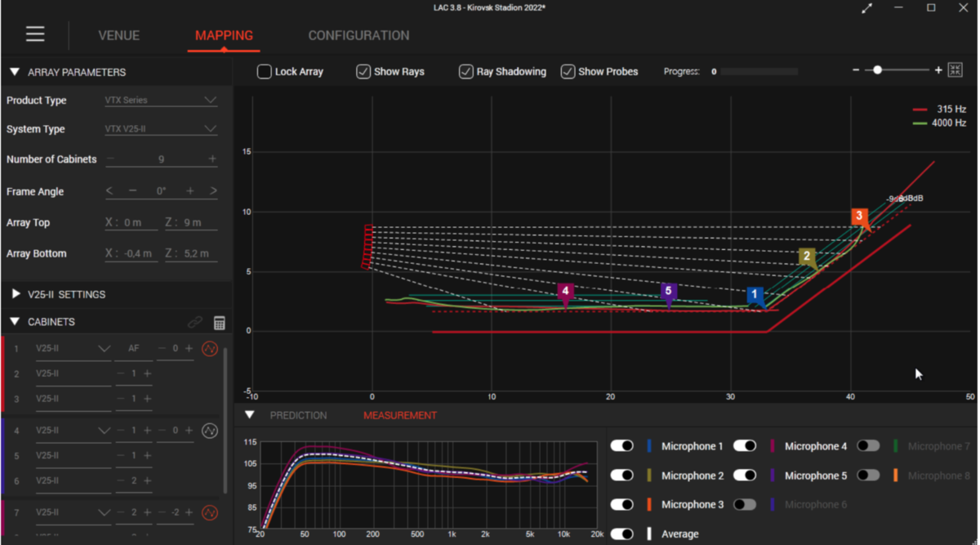
Task: Select probe marker 1 on the map
Action: pyautogui.click(x=755, y=296)
